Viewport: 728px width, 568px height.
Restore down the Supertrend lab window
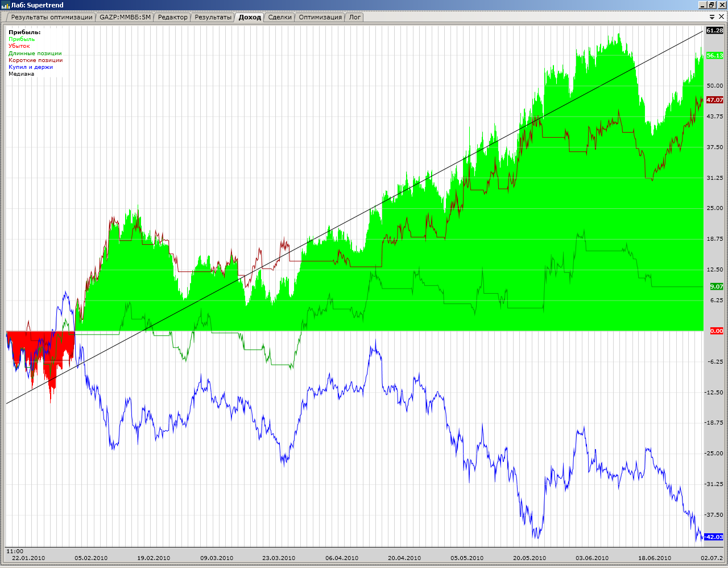pyautogui.click(x=712, y=5)
